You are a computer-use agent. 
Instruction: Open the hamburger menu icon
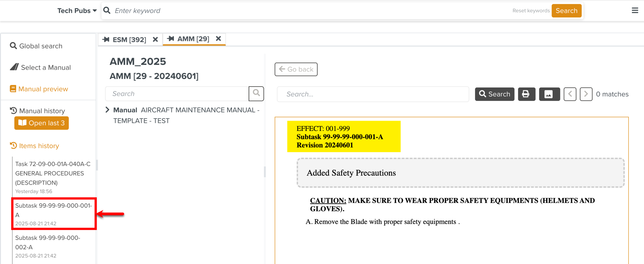(x=635, y=11)
